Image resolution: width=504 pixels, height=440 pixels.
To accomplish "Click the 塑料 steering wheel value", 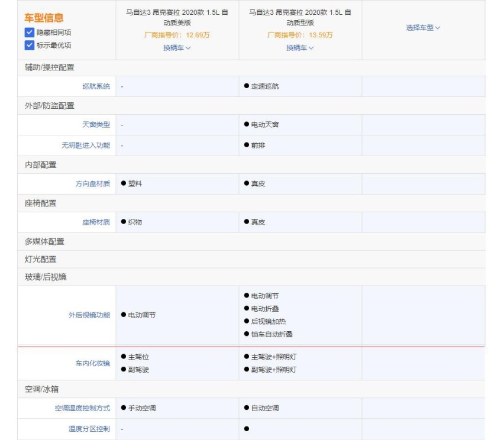I will [135, 183].
